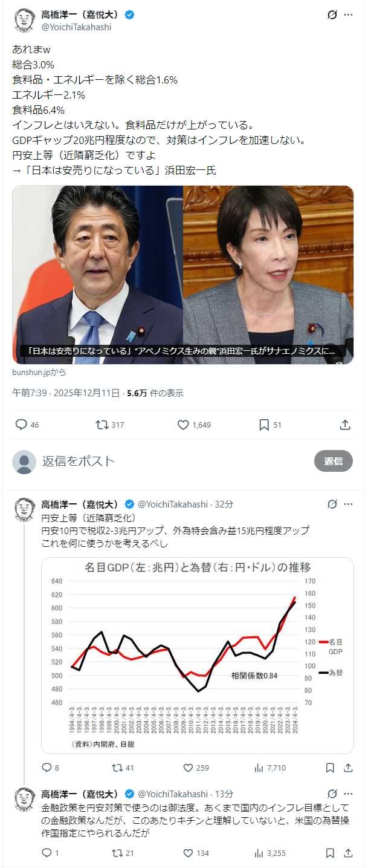This screenshot has height=868, width=371.
Task: Focus the 返信をポスト reply input field
Action: pos(172,461)
